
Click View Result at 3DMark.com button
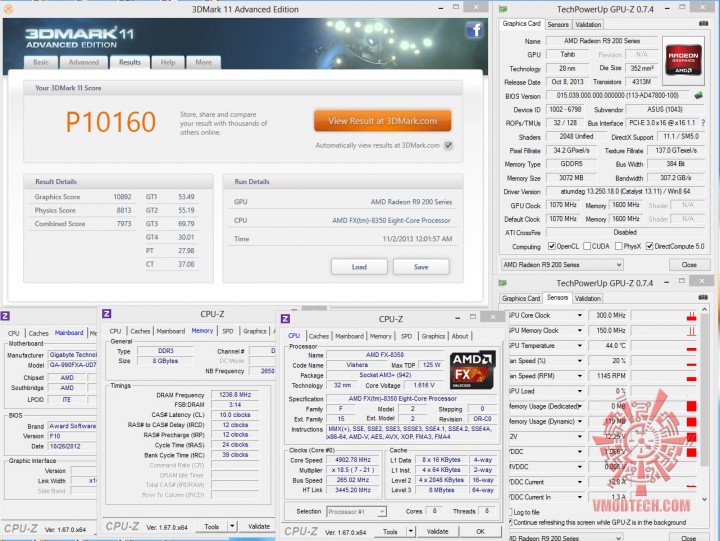(x=382, y=121)
